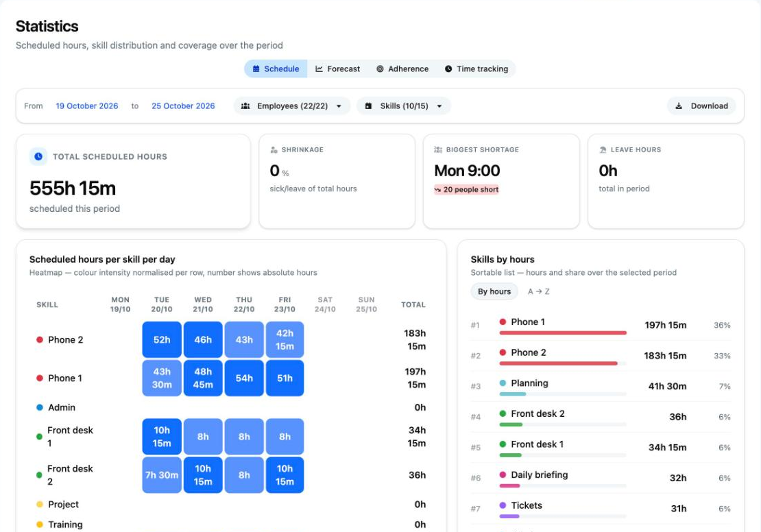Open the Time tracking tab
The image size is (761, 532).
[x=476, y=69]
